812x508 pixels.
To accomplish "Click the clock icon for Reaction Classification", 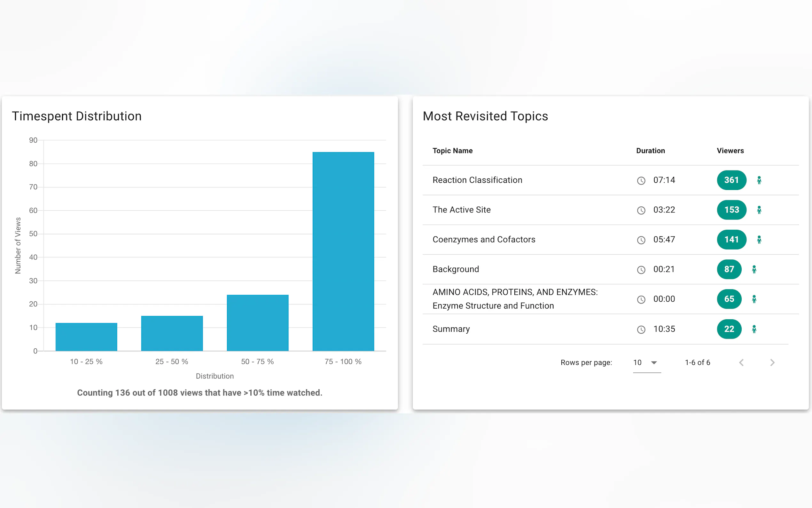I will pyautogui.click(x=641, y=181).
